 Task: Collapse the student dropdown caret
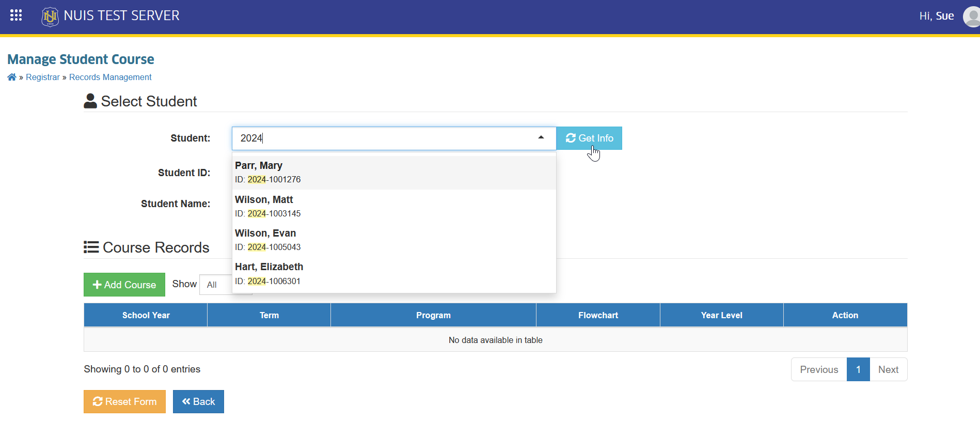tap(541, 137)
